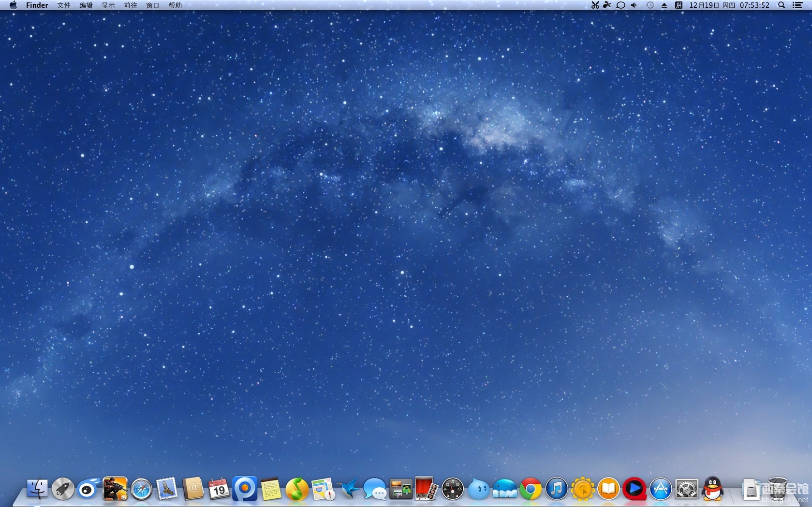Image resolution: width=812 pixels, height=507 pixels.
Task: Open System Preferences gear icon
Action: coord(687,489)
